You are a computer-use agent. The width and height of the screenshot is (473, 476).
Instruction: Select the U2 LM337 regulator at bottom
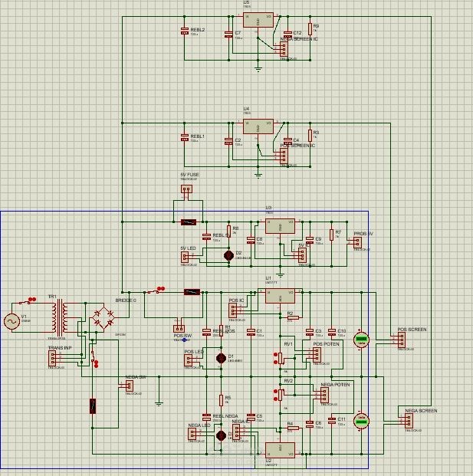[x=280, y=450]
